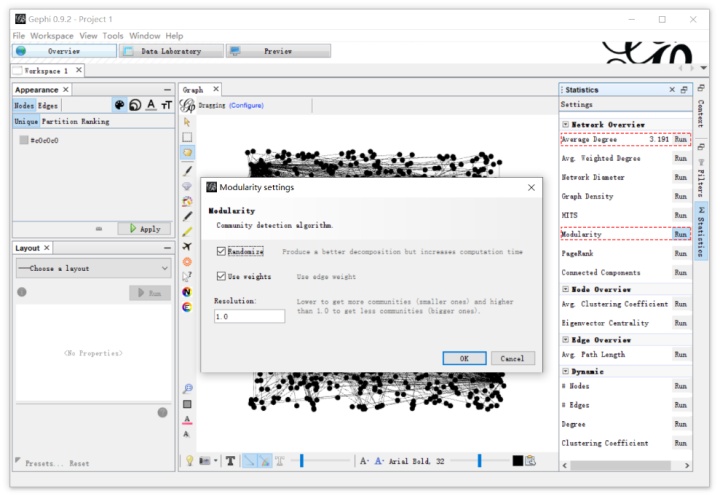Screen dimensions: 720x499
Task: Collapse the Edge Overview section
Action: 566,340
